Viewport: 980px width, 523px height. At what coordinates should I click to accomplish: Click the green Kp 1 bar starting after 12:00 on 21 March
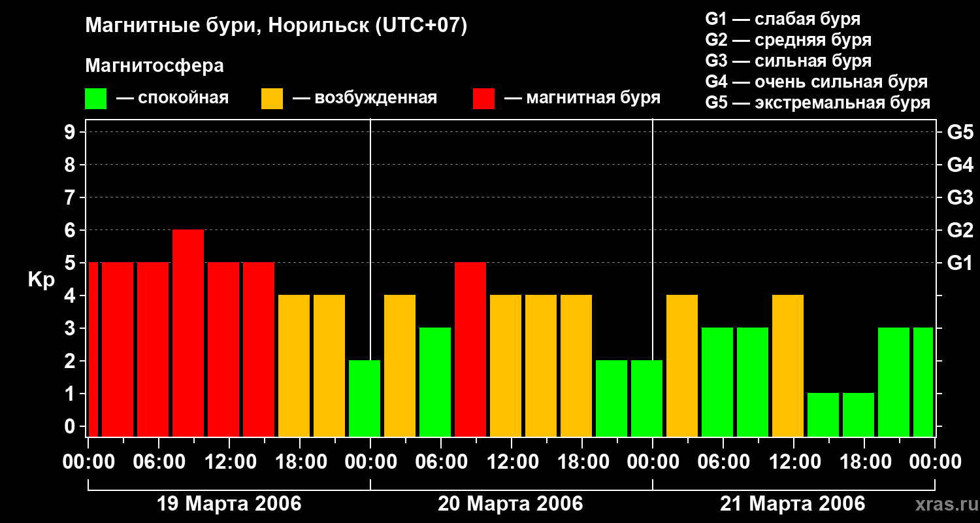pyautogui.click(x=823, y=415)
